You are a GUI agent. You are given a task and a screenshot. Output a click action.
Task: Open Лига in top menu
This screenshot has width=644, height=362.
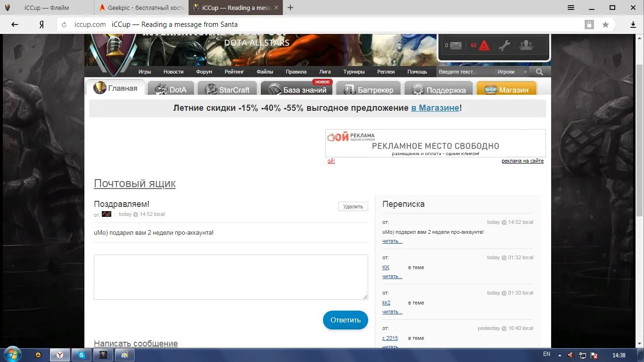coord(325,72)
